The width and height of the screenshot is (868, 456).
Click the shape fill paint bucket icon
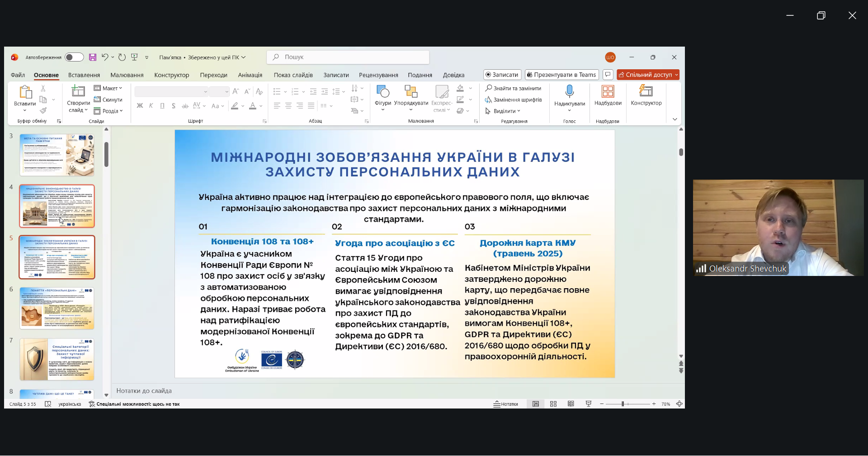coord(460,88)
